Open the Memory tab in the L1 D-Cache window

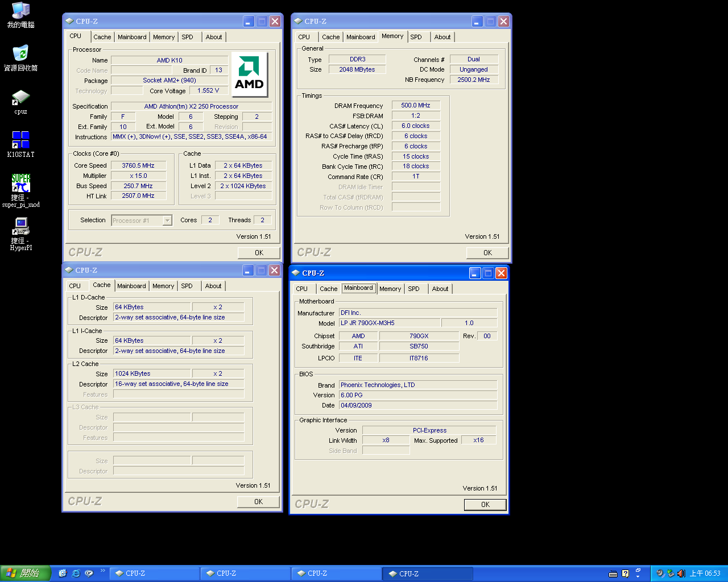163,286
